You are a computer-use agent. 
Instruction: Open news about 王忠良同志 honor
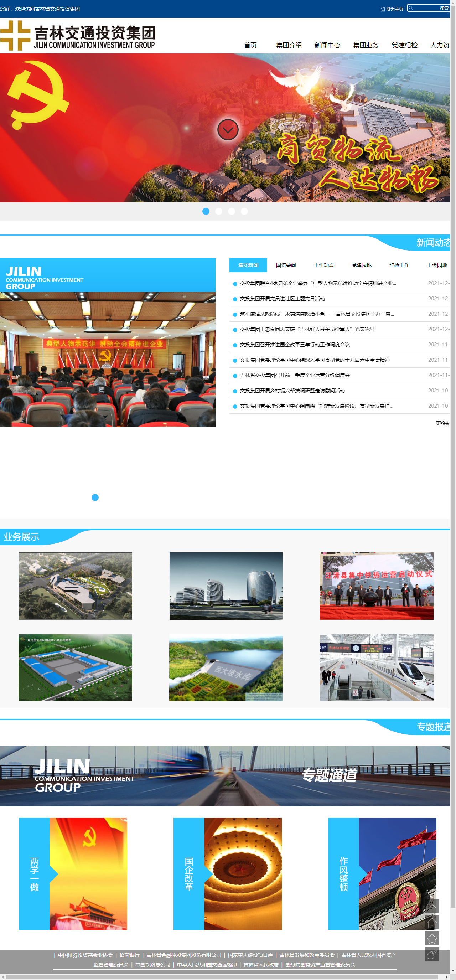click(x=307, y=329)
